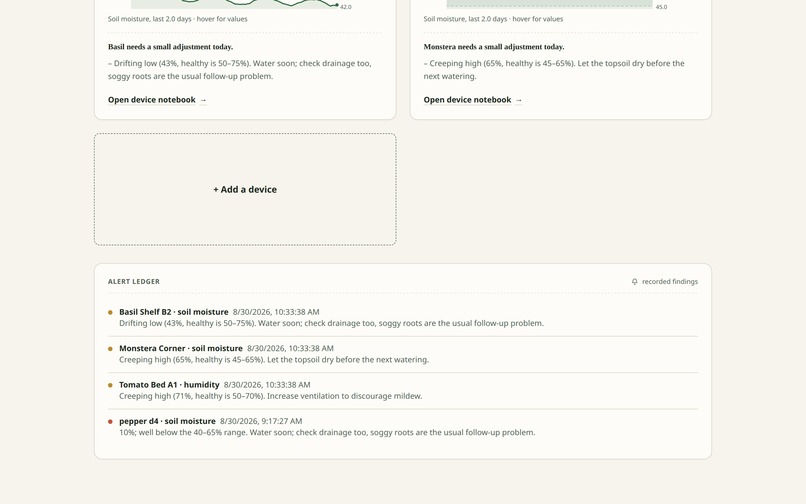Open device notebook for Monstera

tap(472, 100)
